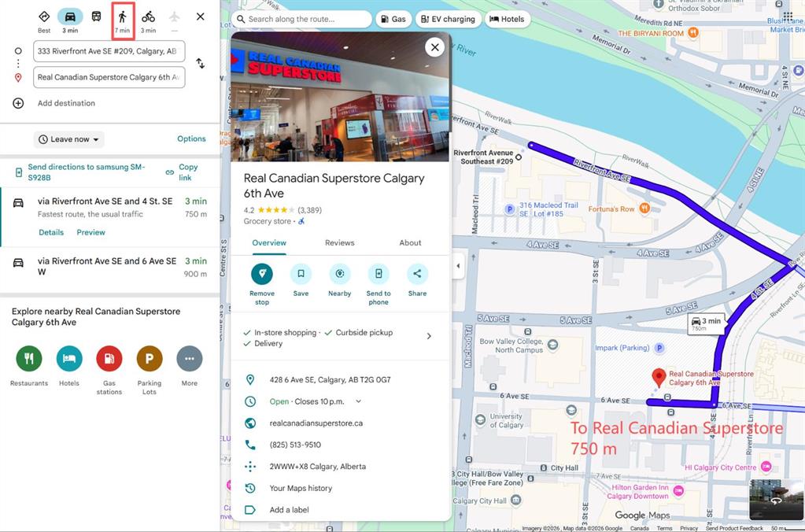Choose the transit travel mode icon
Screen dimensions: 805x532
click(96, 17)
